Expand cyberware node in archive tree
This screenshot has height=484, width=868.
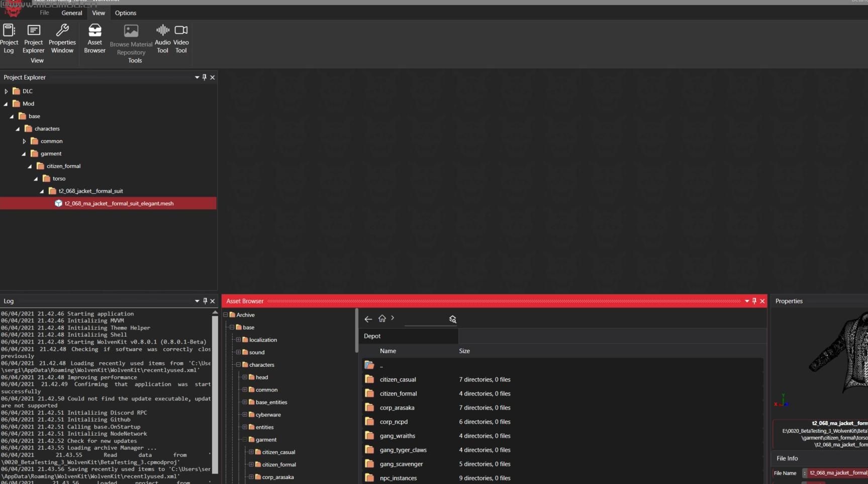245,415
